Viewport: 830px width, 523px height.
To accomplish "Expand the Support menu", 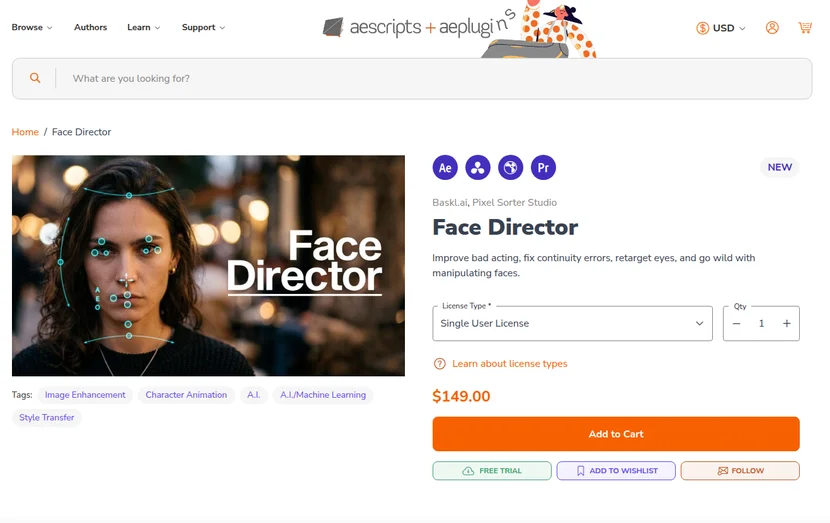I will 203,28.
